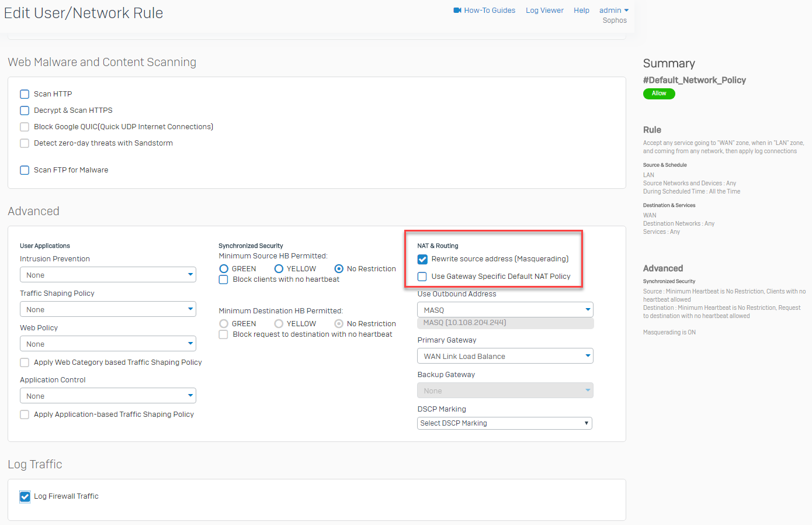The image size is (812, 525).
Task: Expand the Intrusion Prevention dropdown
Action: point(108,275)
